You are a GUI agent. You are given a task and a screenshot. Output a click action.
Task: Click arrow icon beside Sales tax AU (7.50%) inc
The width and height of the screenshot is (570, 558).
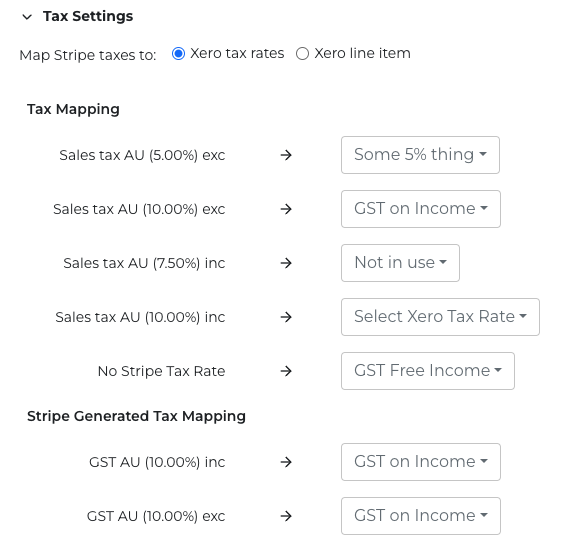pos(286,263)
